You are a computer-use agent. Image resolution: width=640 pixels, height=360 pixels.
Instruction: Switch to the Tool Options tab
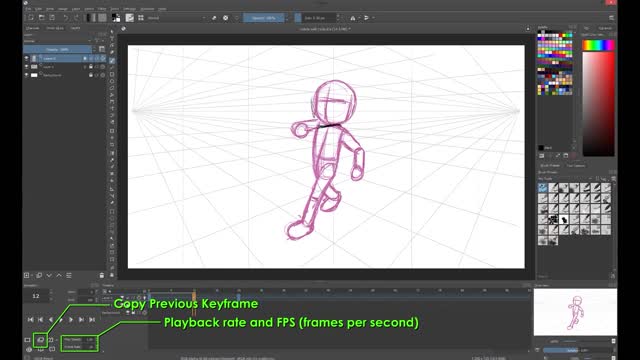[576, 166]
